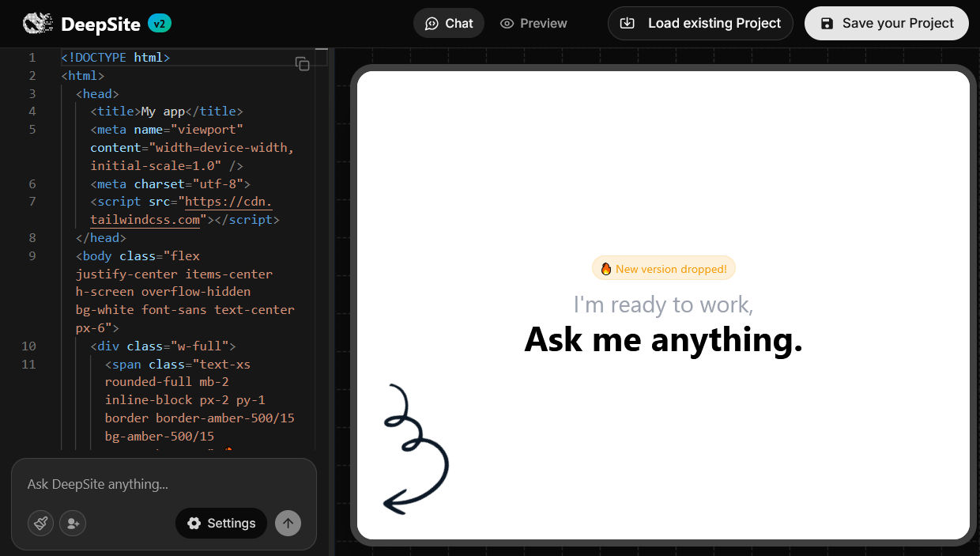
Task: Click the DeepSite dragon logo icon
Action: (x=37, y=24)
